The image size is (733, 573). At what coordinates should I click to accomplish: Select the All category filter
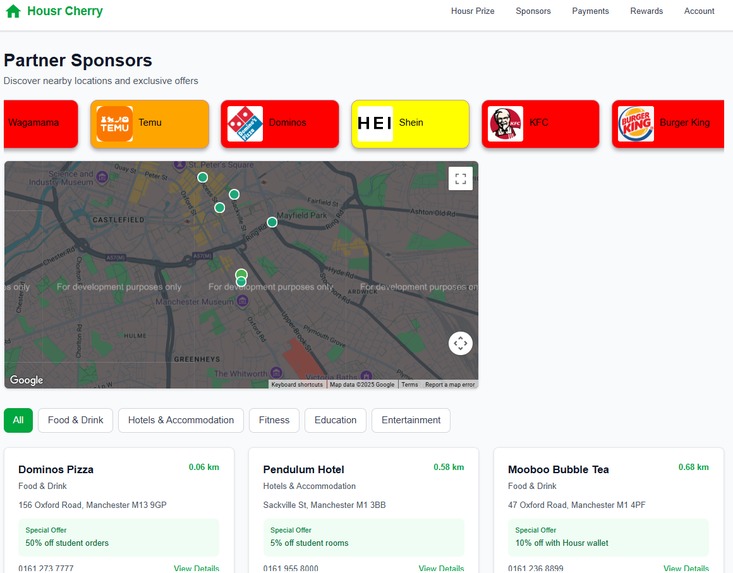click(18, 420)
